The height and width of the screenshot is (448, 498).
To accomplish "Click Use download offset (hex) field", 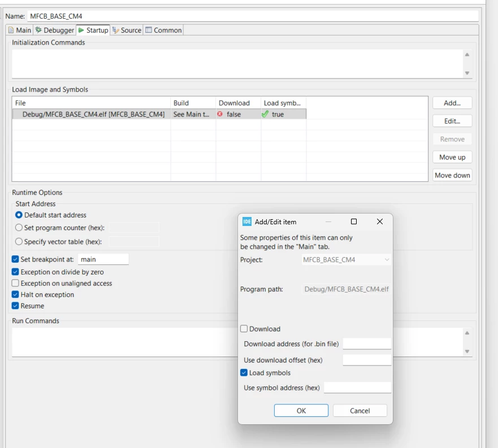I will 367,360.
